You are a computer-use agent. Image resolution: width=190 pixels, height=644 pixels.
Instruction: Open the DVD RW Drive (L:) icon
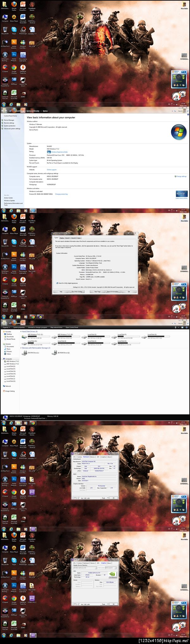pos(24,353)
